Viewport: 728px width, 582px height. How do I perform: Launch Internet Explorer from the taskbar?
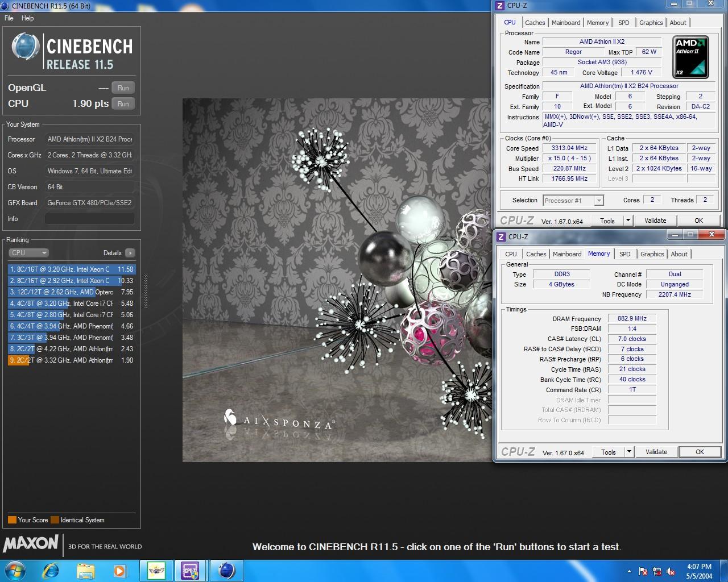(x=51, y=571)
